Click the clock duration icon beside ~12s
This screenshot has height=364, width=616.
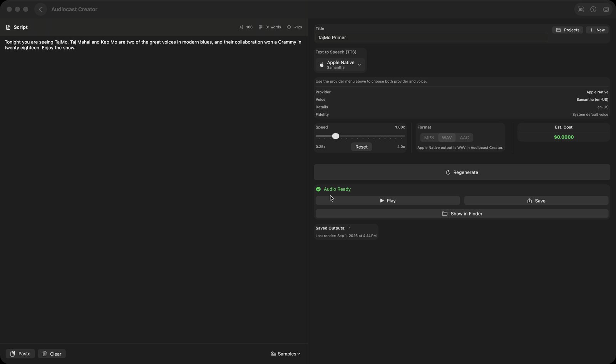[x=289, y=27]
